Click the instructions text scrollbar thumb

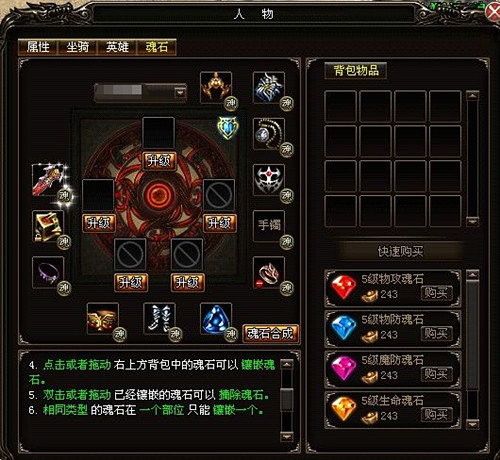(287, 399)
